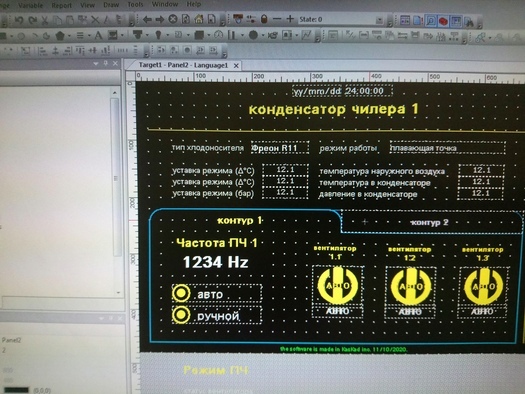The width and height of the screenshot is (525, 394).
Task: Pin the left docked panel
Action: coord(106,63)
